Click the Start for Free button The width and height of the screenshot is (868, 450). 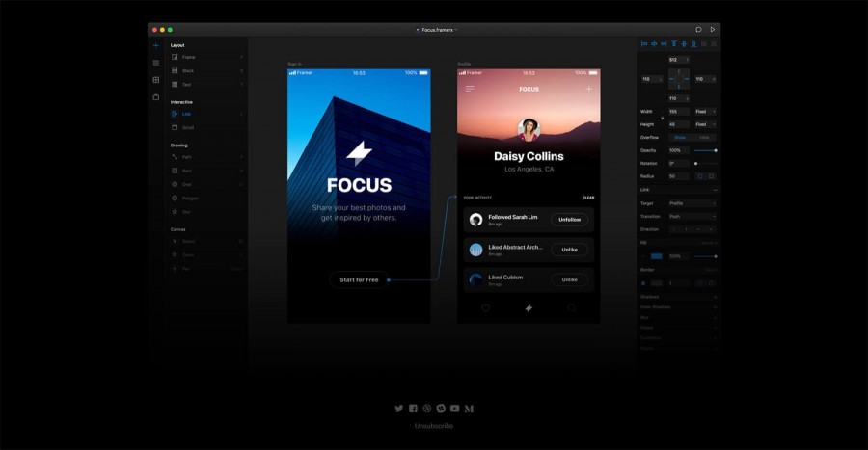point(359,279)
